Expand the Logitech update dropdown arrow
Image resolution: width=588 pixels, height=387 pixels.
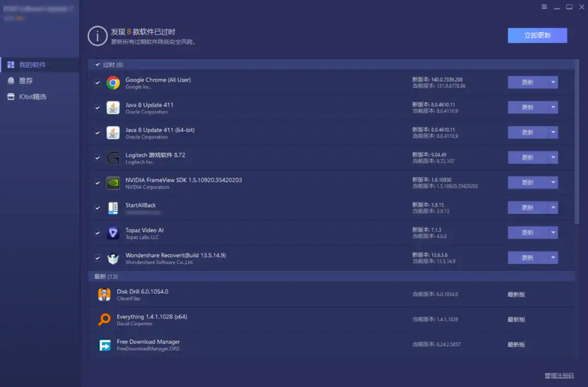[553, 158]
